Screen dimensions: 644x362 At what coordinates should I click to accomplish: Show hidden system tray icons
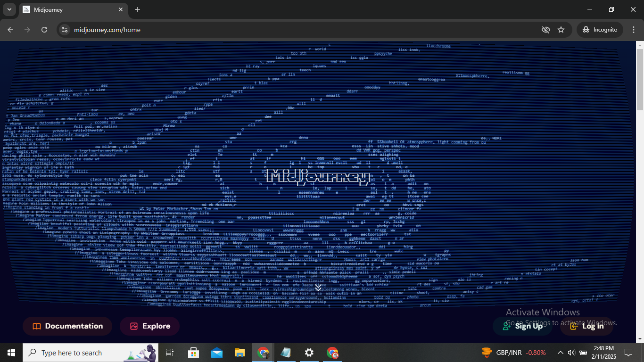pyautogui.click(x=561, y=353)
